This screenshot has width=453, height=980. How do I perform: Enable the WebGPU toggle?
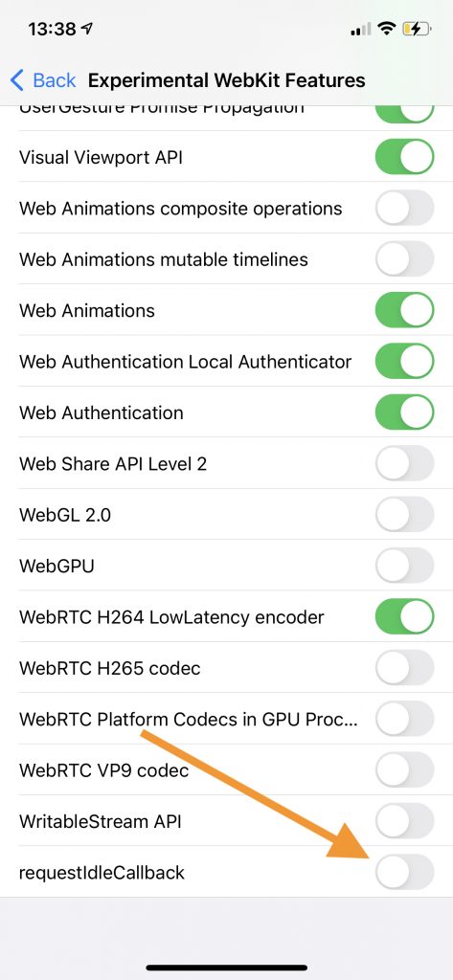coord(404,566)
